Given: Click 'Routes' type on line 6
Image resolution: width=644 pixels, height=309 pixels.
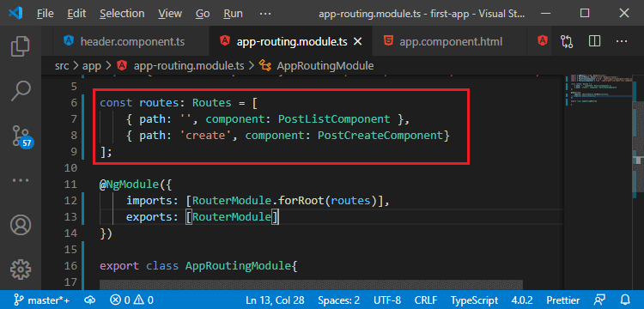Looking at the screenshot, I should (212, 103).
